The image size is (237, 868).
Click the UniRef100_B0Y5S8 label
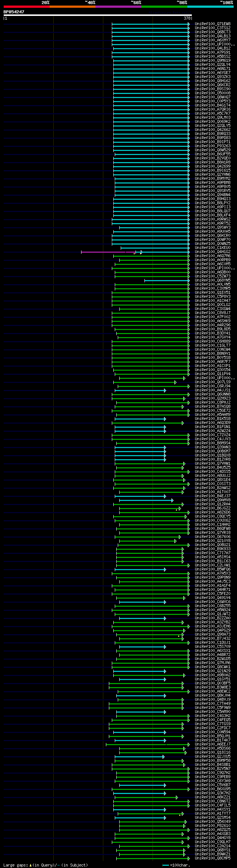tap(213, 357)
